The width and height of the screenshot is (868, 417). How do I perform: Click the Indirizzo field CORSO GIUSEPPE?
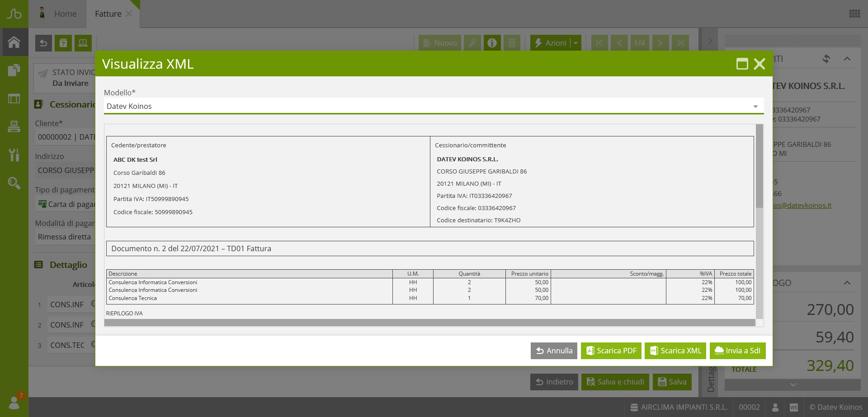pyautogui.click(x=66, y=170)
